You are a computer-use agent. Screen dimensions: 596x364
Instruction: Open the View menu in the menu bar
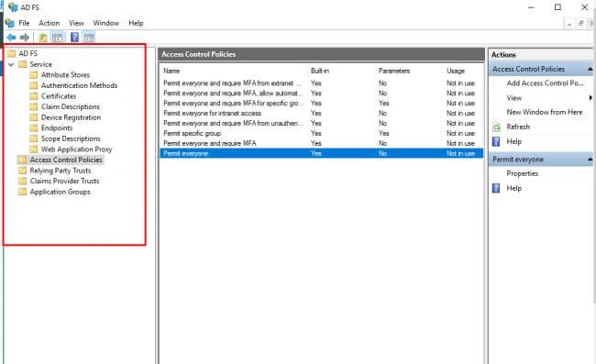click(x=76, y=23)
